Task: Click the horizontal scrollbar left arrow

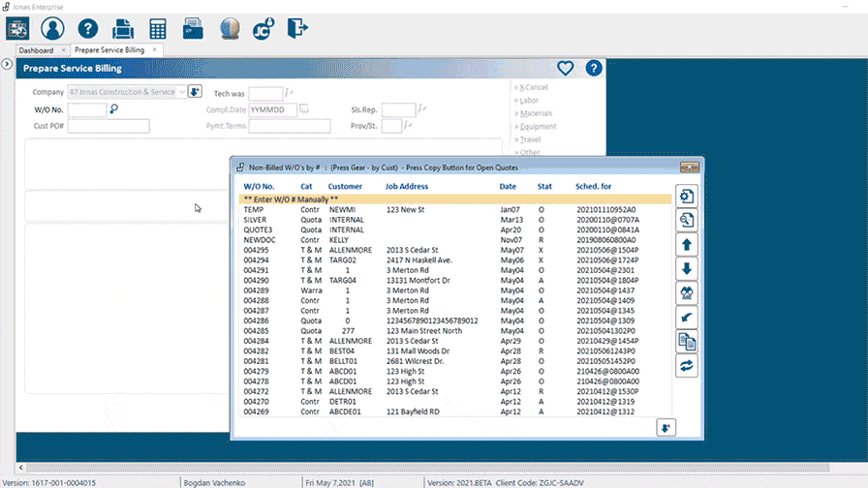Action: [x=21, y=468]
